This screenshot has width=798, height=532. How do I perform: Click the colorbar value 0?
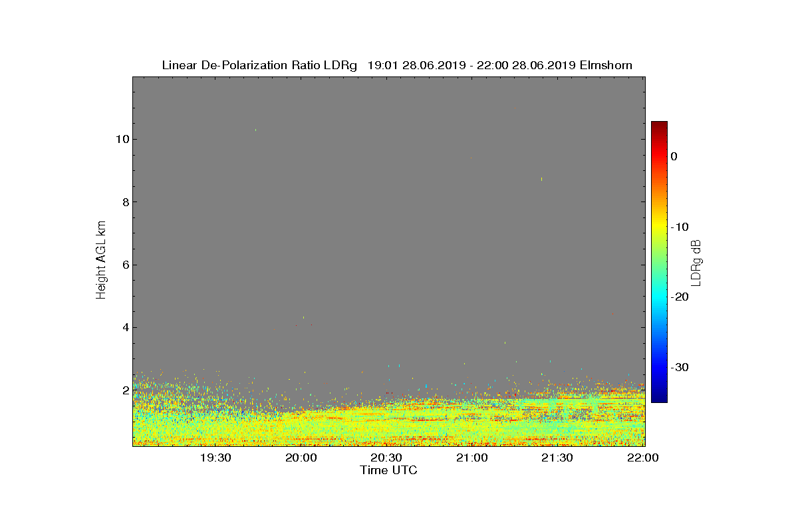[x=674, y=156]
